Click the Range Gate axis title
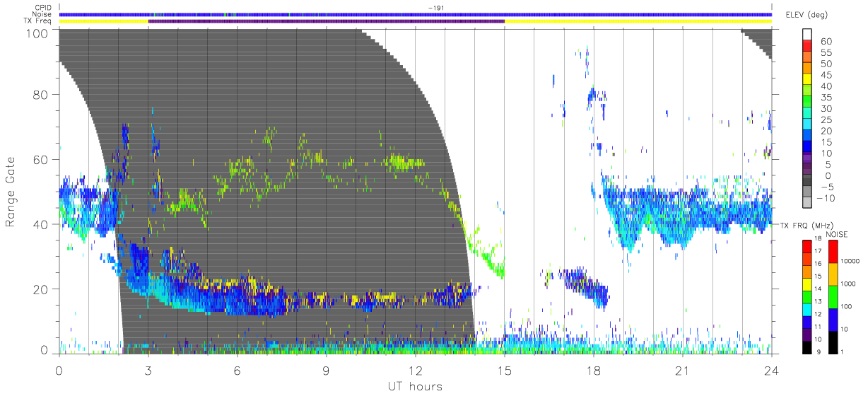This screenshot has width=868, height=401. (x=11, y=192)
